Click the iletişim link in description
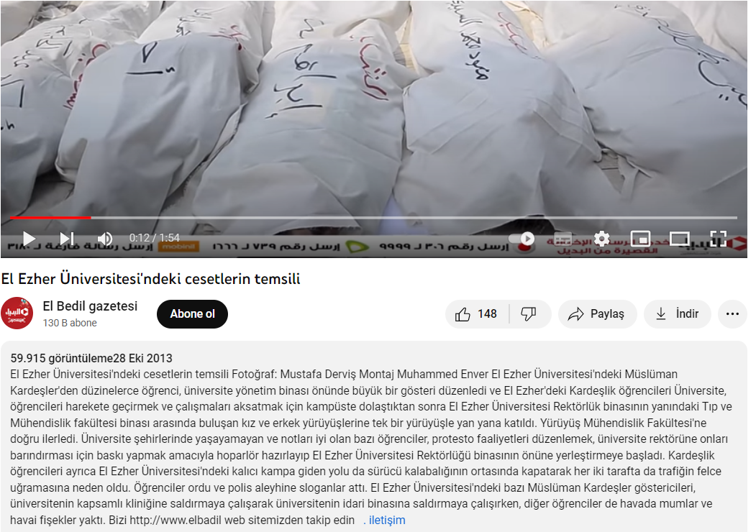 pyautogui.click(x=387, y=520)
